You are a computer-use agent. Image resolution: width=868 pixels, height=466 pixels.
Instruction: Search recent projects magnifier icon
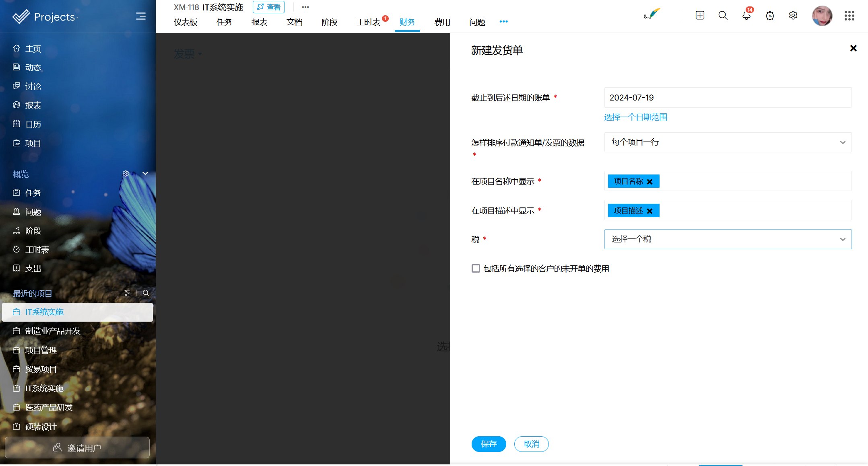[x=146, y=293]
